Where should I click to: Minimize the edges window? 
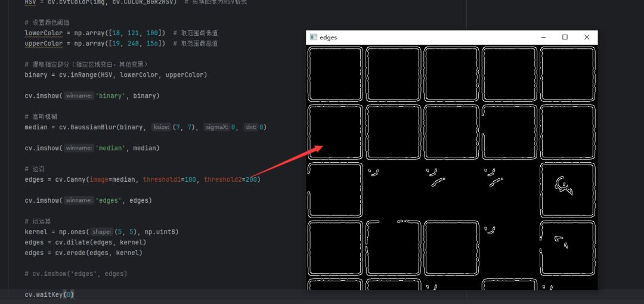click(x=543, y=38)
